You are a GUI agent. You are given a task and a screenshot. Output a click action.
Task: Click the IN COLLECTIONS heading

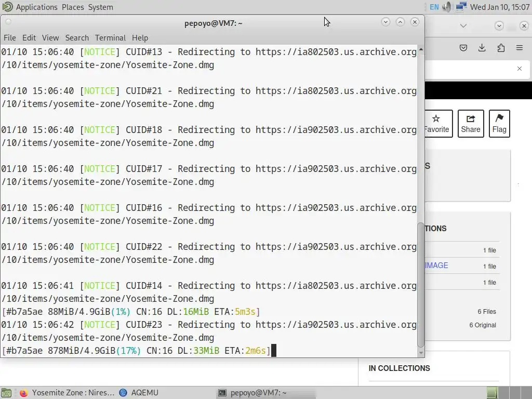tap(400, 368)
